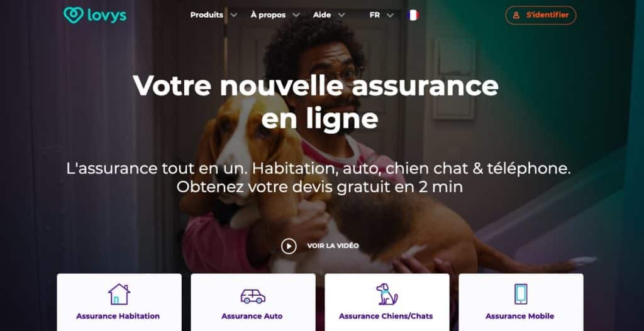Screen dimensions: 644x331
Task: Click the lovys wordmark text
Action: pos(107,16)
